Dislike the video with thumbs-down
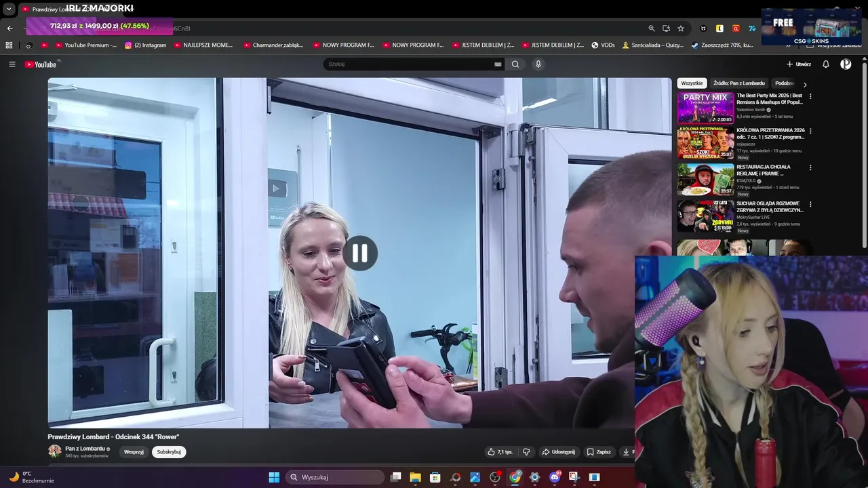Viewport: 868px width, 488px height. (526, 452)
